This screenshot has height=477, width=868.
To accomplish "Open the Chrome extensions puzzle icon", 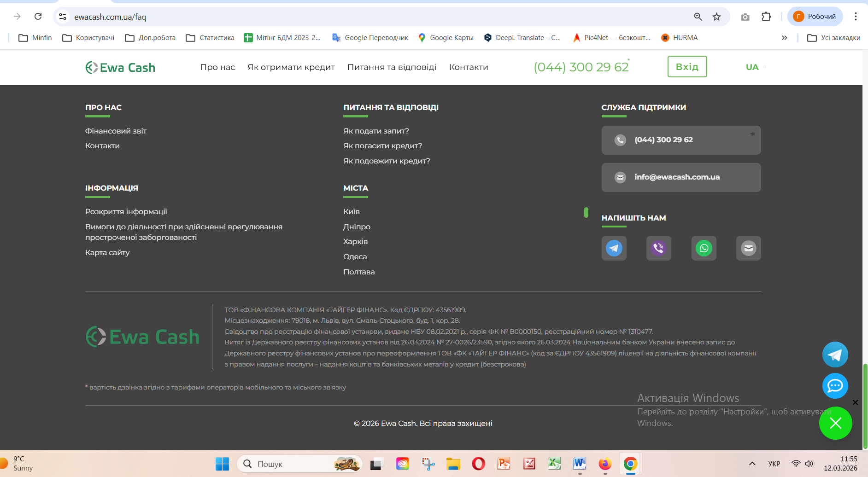I will point(766,17).
